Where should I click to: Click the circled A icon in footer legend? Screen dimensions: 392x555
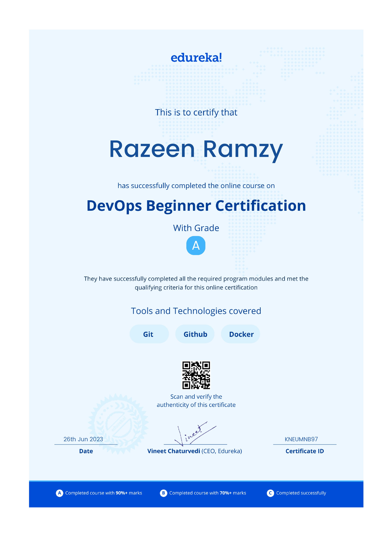coord(59,493)
